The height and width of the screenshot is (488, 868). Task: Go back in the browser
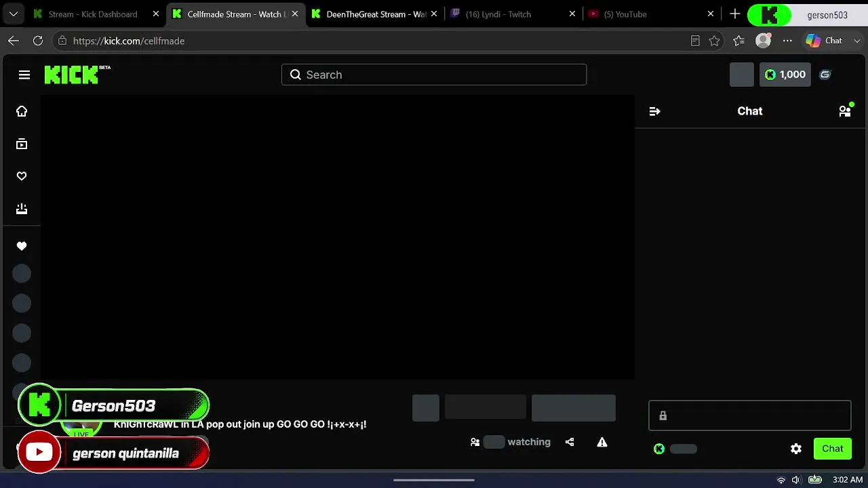pos(14,41)
